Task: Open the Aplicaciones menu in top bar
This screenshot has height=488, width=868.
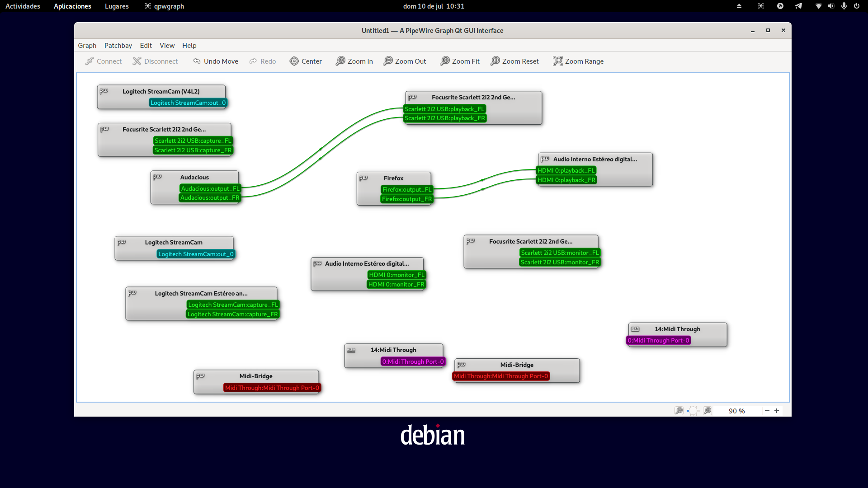Action: [72, 6]
